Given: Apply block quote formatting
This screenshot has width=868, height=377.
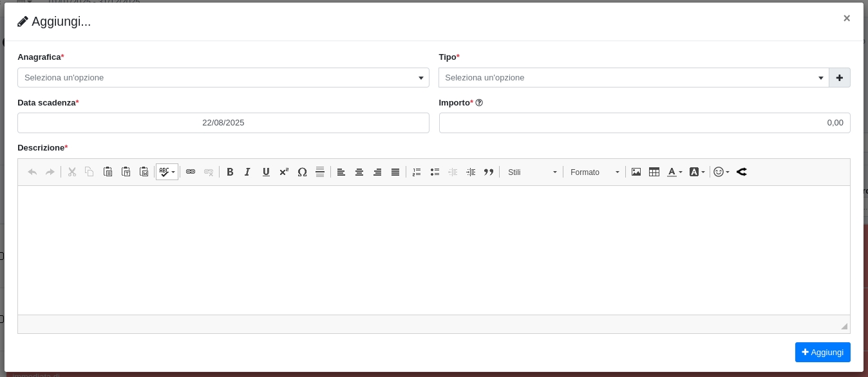Looking at the screenshot, I should (x=489, y=172).
